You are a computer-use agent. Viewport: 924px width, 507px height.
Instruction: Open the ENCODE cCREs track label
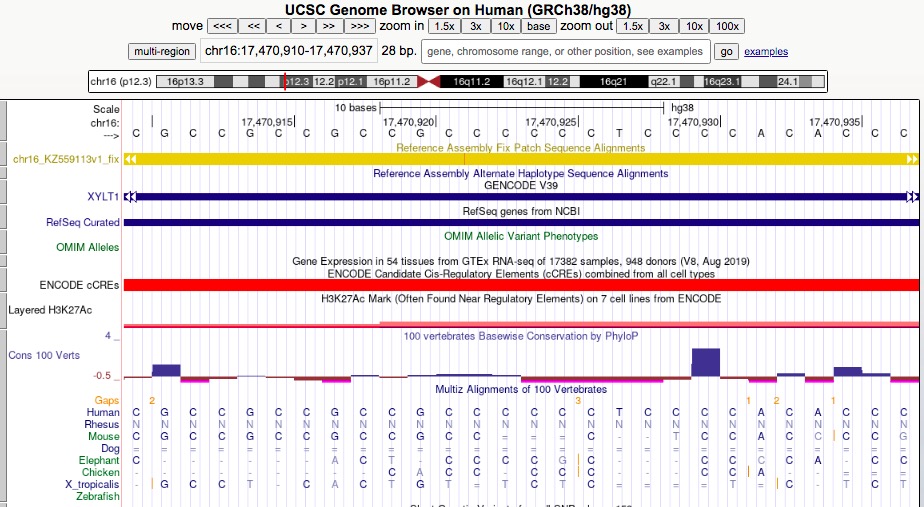pyautogui.click(x=79, y=285)
